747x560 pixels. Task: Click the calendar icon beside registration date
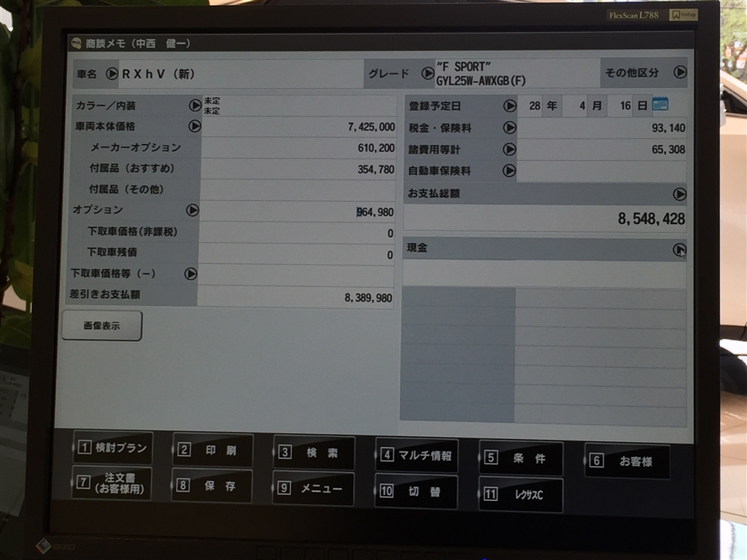click(x=660, y=104)
